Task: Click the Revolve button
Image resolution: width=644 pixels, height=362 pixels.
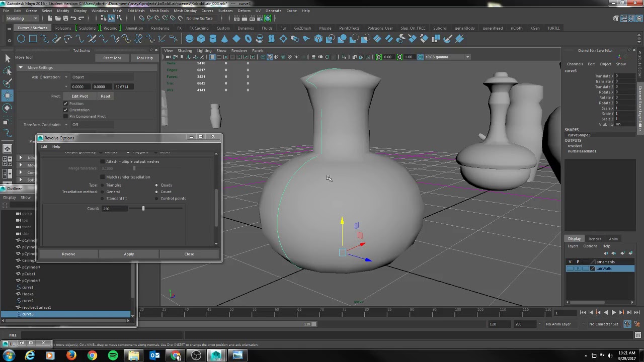Action: coord(68,254)
